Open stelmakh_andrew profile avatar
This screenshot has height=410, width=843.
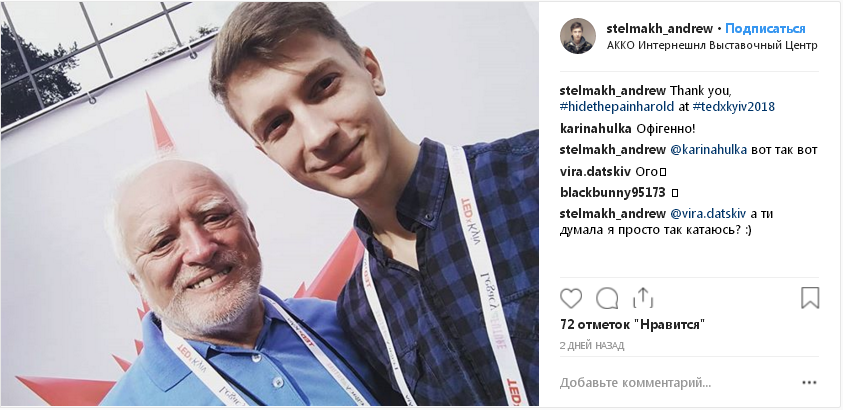(578, 36)
